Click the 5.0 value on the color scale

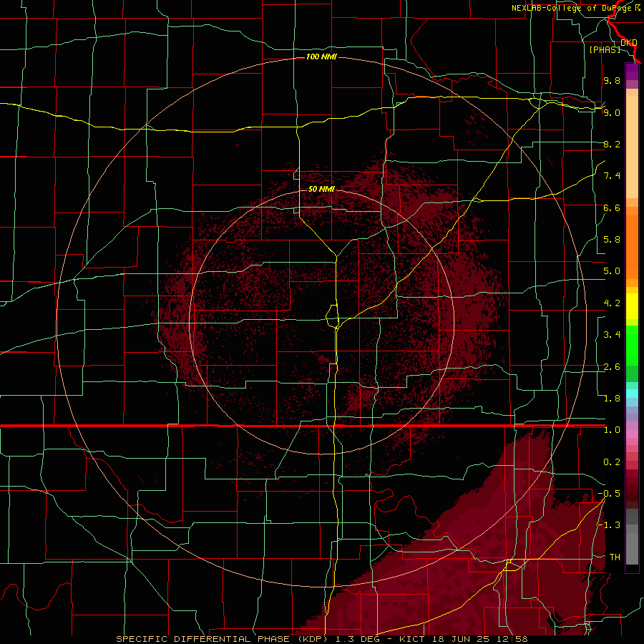click(612, 271)
